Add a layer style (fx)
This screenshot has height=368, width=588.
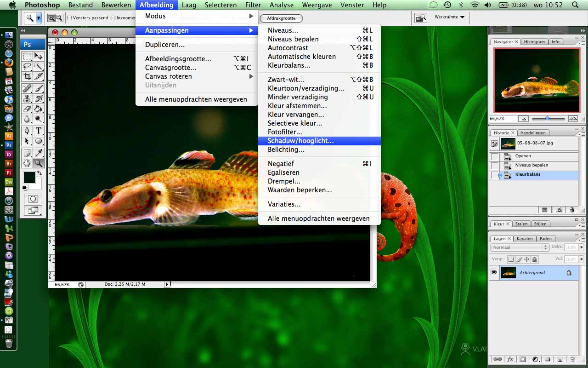[510, 359]
